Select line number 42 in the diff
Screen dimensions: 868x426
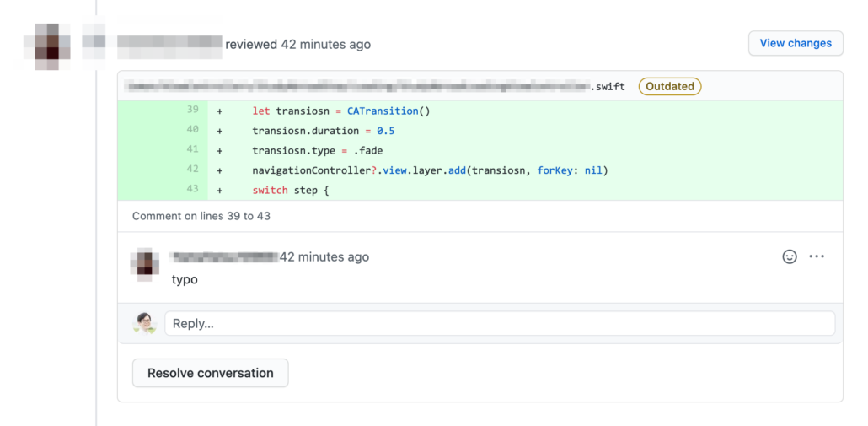192,170
